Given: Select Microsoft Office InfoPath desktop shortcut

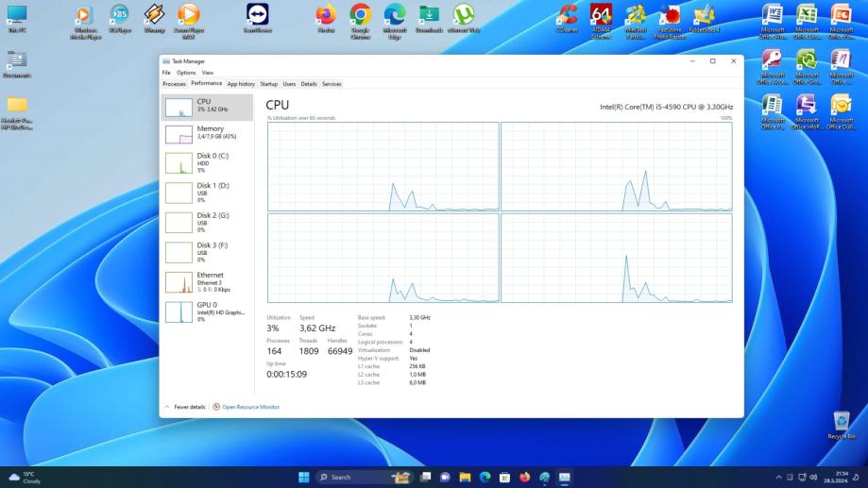Looking at the screenshot, I should coord(807,111).
